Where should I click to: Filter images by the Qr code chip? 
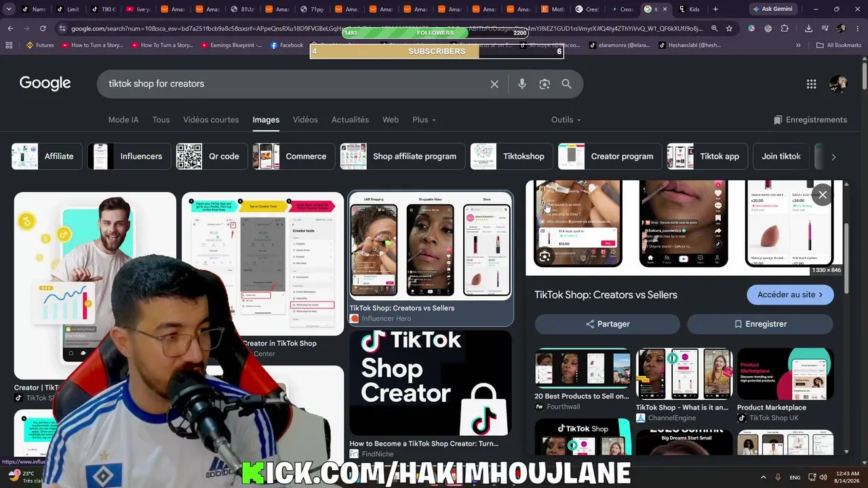211,157
